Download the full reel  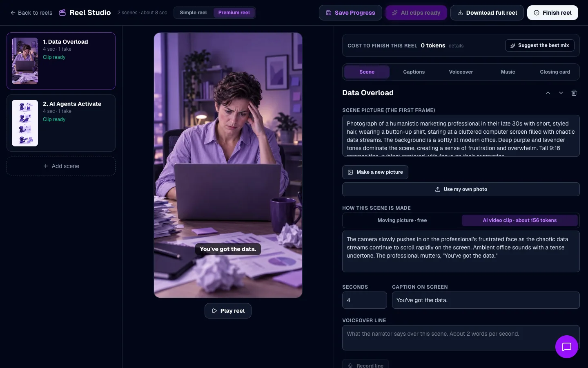pos(487,13)
